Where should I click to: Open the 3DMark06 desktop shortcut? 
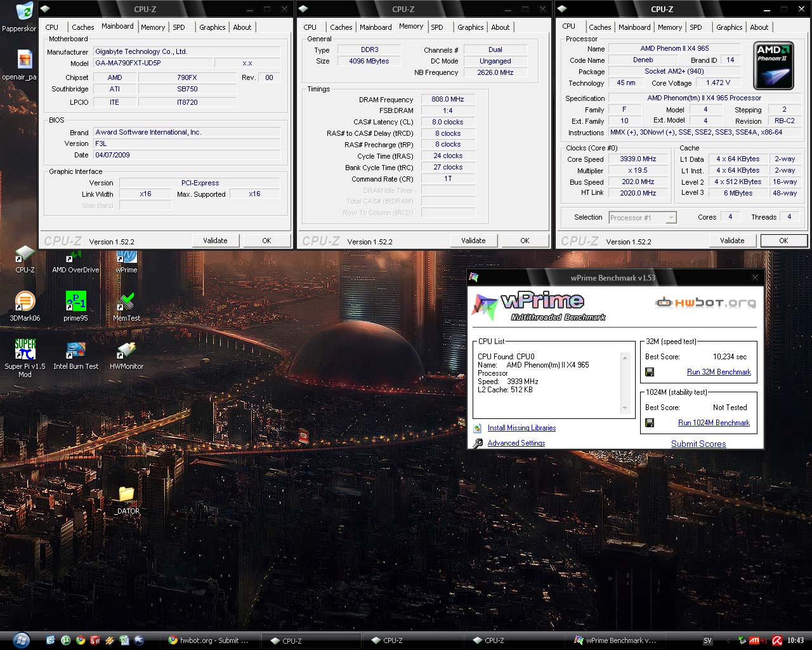(25, 301)
